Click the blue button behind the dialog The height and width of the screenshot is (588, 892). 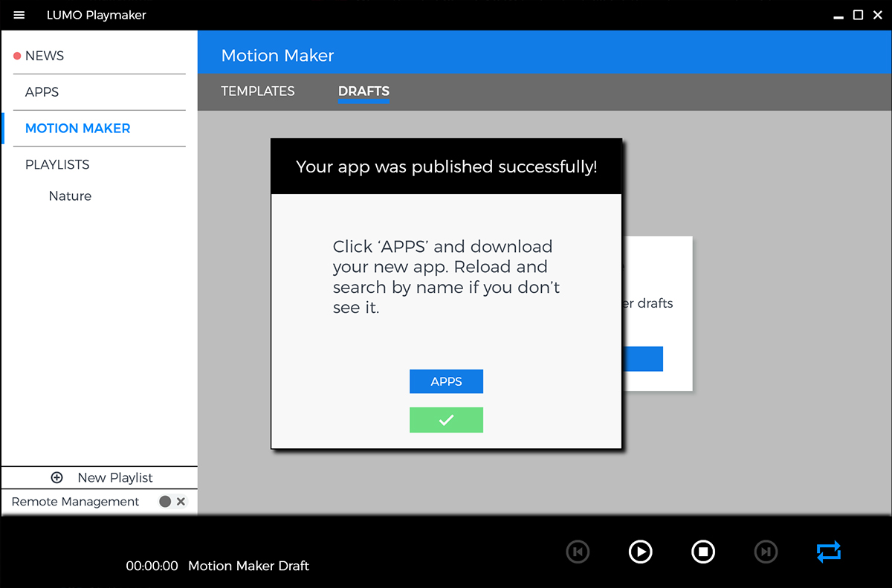click(x=642, y=359)
